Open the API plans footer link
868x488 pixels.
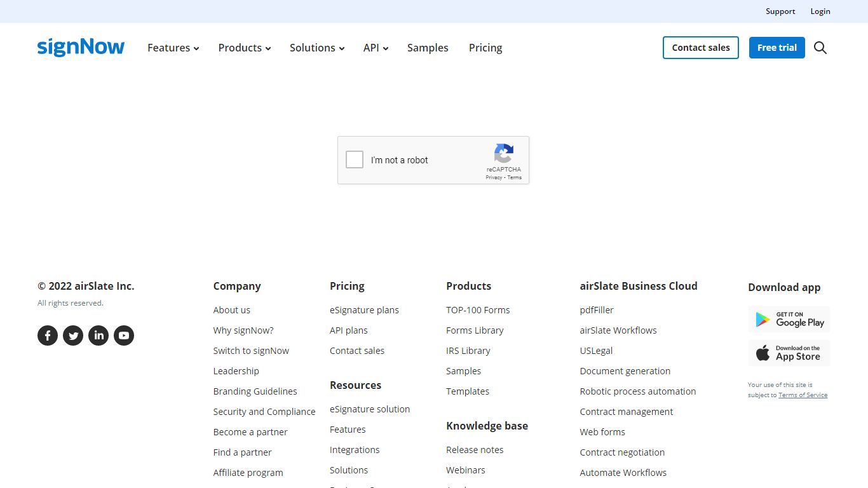tap(349, 330)
